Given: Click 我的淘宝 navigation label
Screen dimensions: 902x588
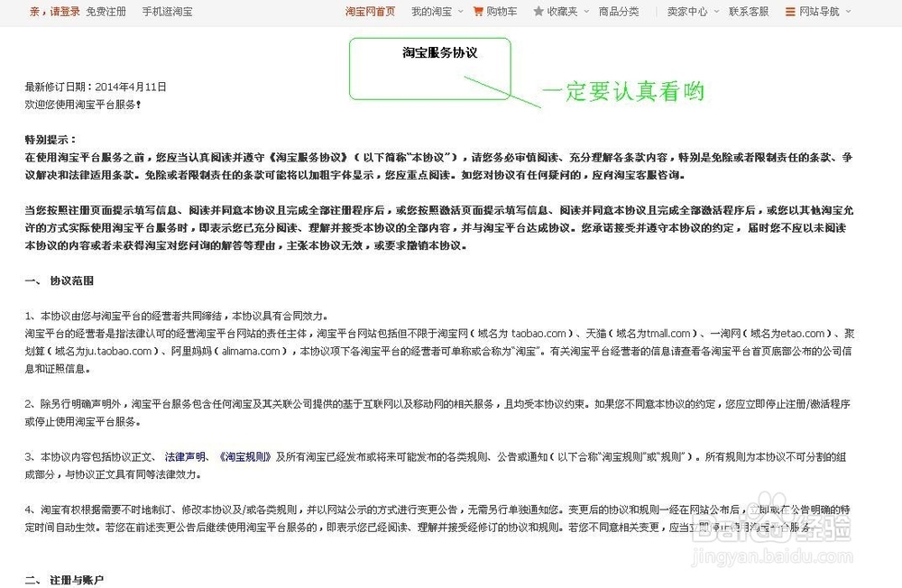Looking at the screenshot, I should point(431,11).
